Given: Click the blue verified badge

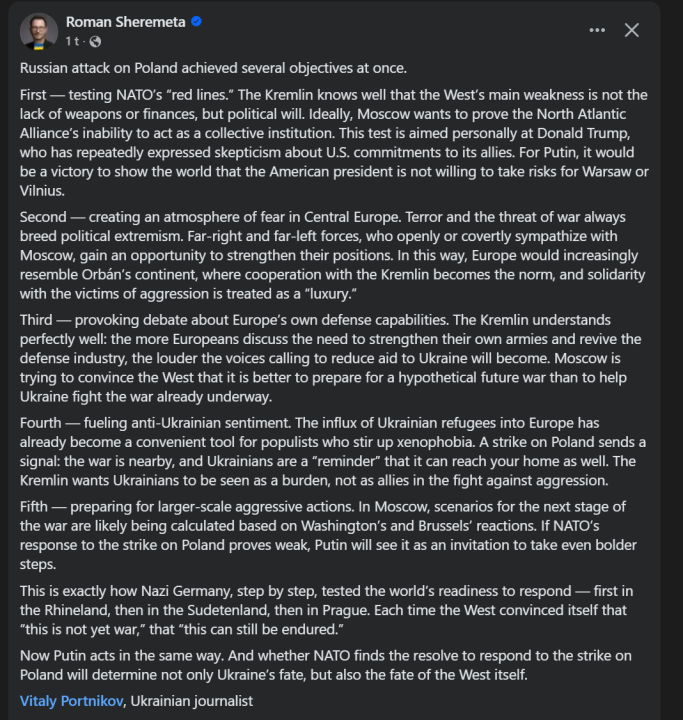Looking at the screenshot, I should pos(198,22).
